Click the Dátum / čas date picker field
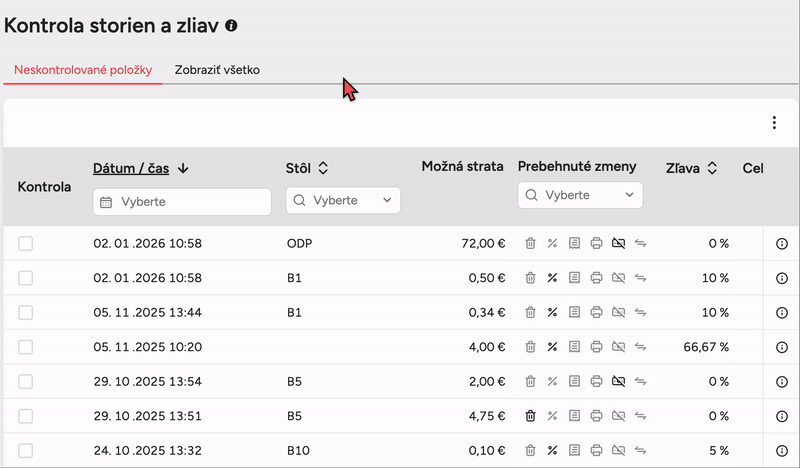This screenshot has height=468, width=800. click(x=182, y=201)
